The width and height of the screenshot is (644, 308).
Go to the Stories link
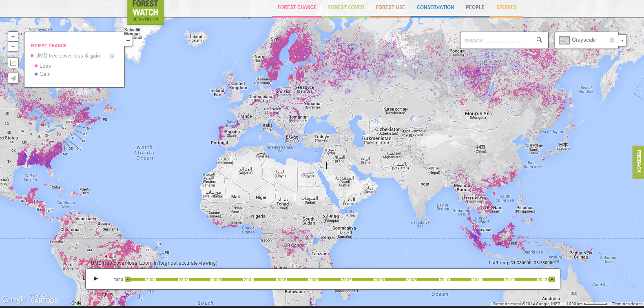tap(506, 7)
